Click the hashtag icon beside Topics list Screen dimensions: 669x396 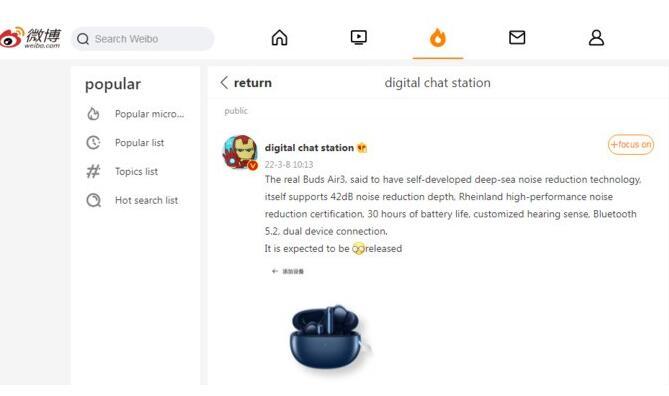(93, 172)
